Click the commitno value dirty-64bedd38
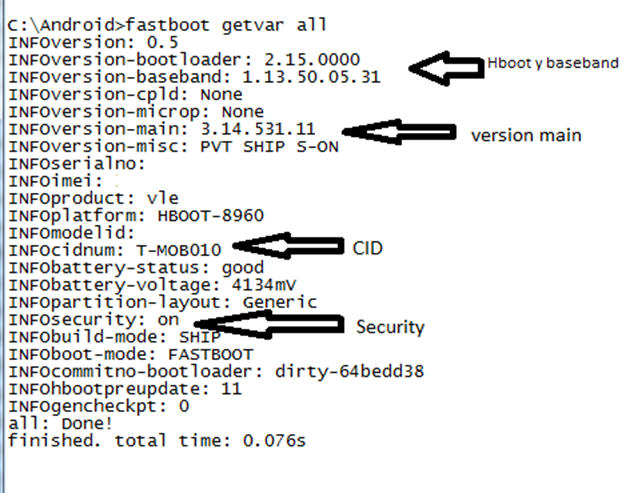642x493 pixels. coord(349,372)
